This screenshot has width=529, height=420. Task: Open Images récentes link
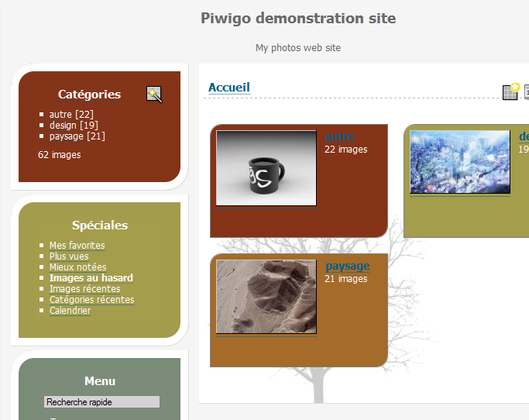tap(85, 289)
